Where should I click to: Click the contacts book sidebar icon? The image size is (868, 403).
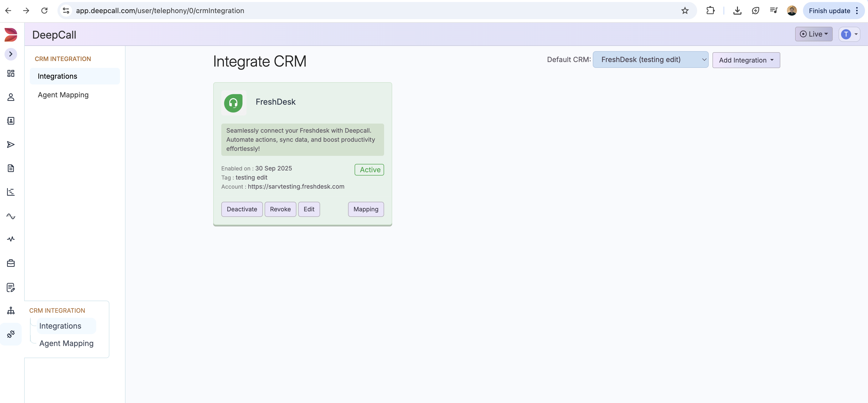click(x=11, y=121)
